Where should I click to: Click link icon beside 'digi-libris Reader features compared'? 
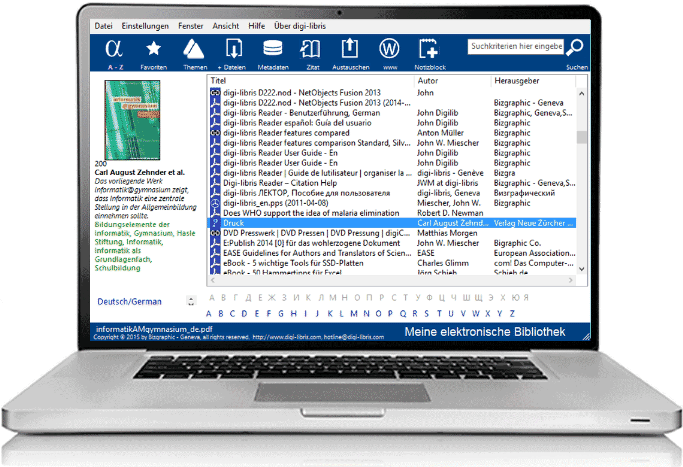point(215,133)
